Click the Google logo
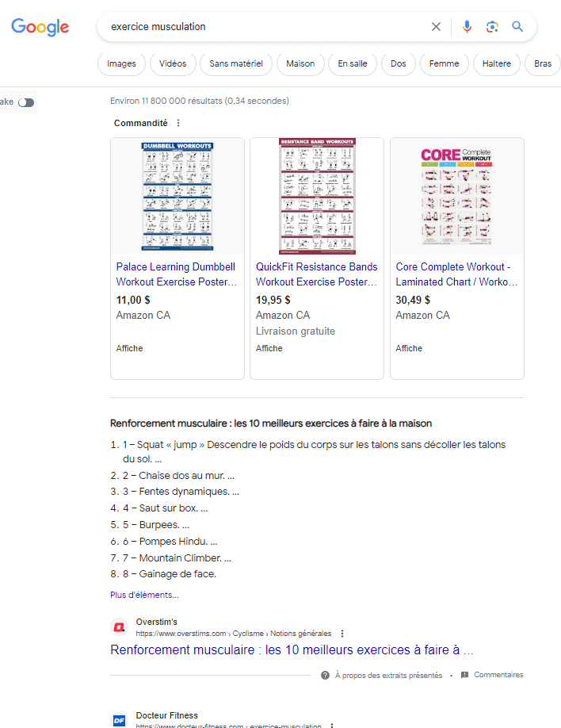This screenshot has width=561, height=728. point(40,27)
